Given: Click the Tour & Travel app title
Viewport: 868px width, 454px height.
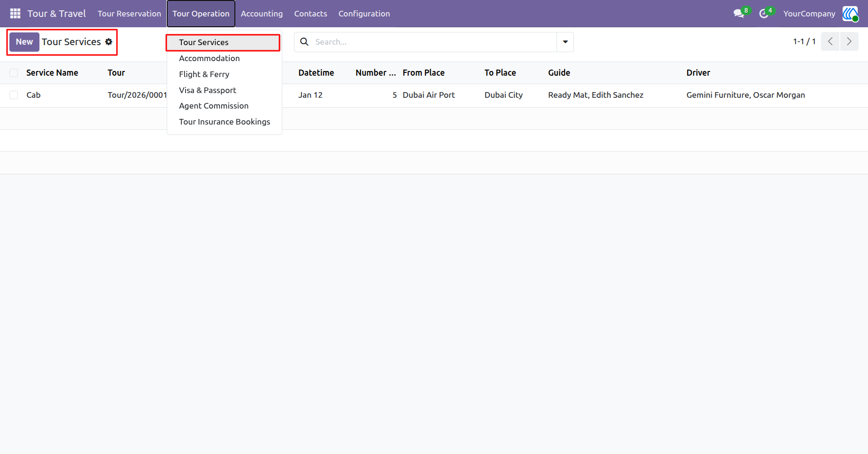Looking at the screenshot, I should [56, 14].
